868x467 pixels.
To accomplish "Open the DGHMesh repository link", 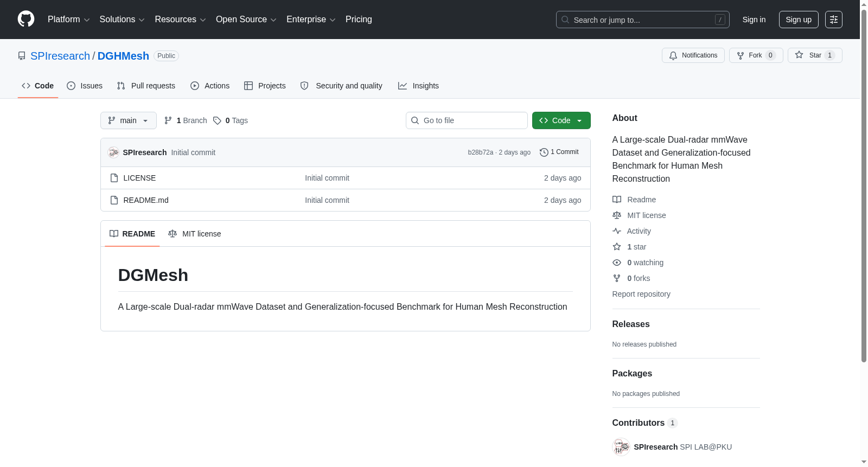I will tap(123, 56).
